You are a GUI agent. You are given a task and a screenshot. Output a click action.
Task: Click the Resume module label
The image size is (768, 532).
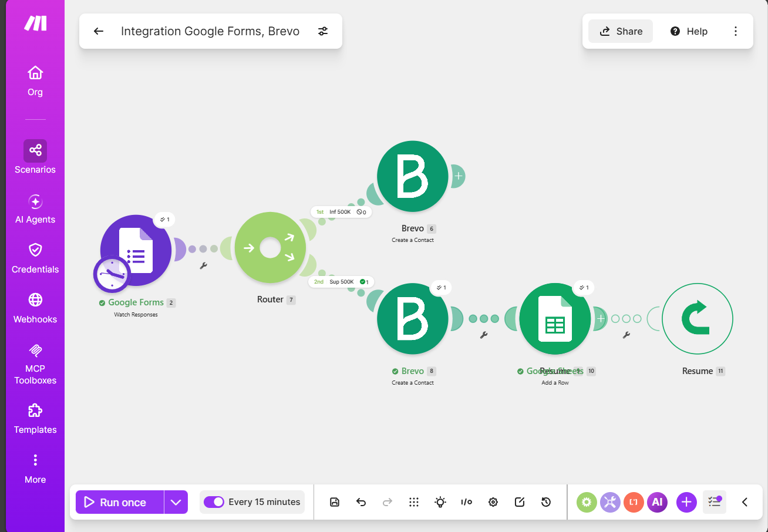coord(698,371)
